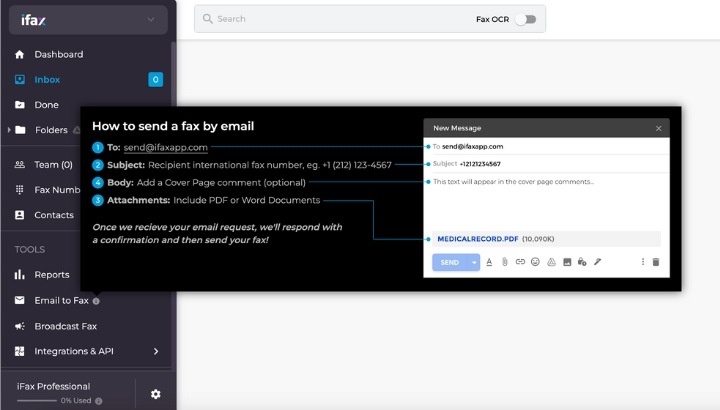Click the blue SEND button

(x=450, y=262)
